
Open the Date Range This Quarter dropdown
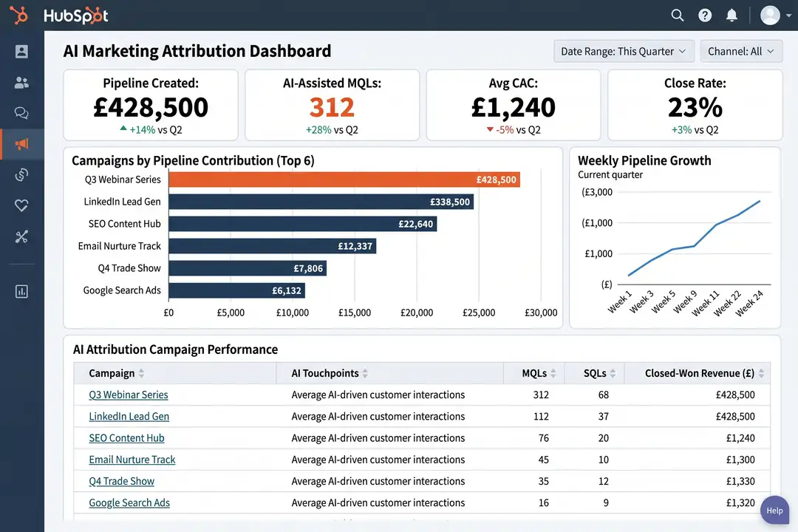tap(624, 51)
